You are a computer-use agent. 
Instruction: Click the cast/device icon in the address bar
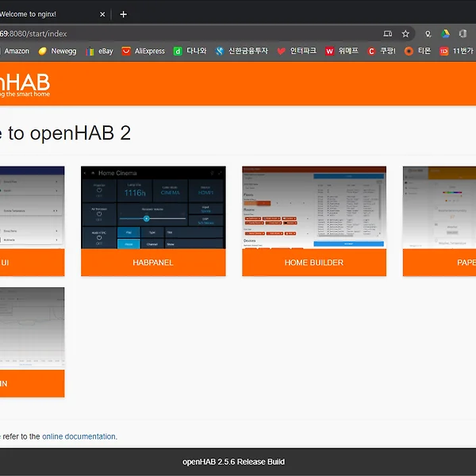point(388,33)
